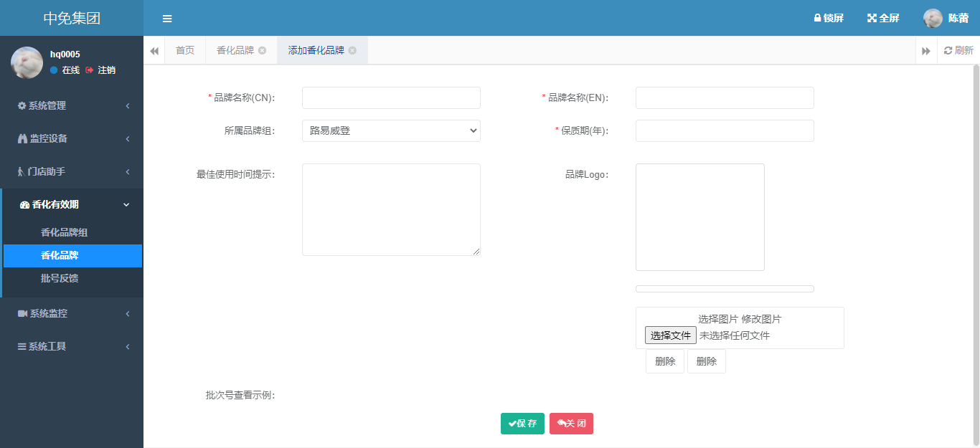Close the 香化品牌 tab using its x icon
Screen dimensions: 980x448
click(x=262, y=50)
